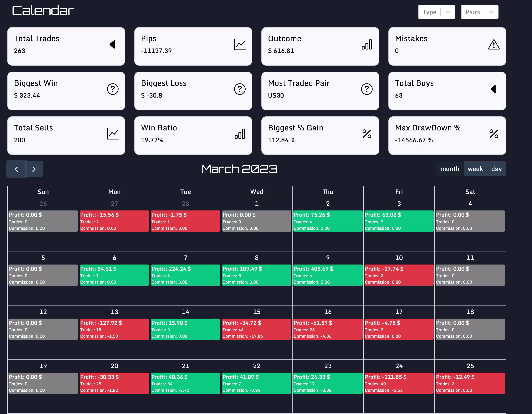Image resolution: width=532 pixels, height=414 pixels.
Task: Click the chevron arrow inside Pairs selector
Action: click(x=491, y=12)
